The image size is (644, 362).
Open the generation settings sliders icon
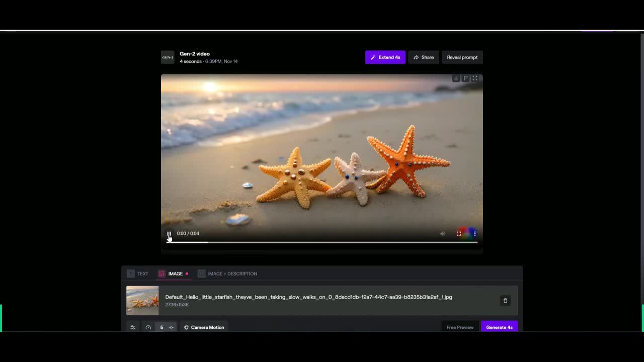coord(133,327)
